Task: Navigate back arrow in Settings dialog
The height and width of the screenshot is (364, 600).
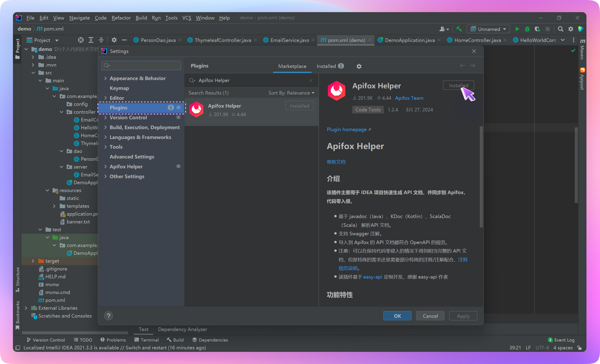Action: click(x=462, y=66)
